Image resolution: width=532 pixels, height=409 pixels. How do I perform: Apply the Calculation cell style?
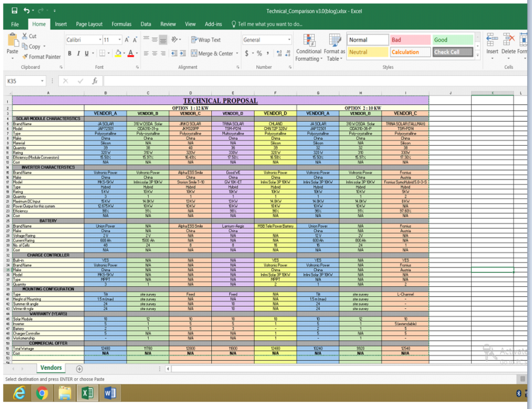pos(410,52)
